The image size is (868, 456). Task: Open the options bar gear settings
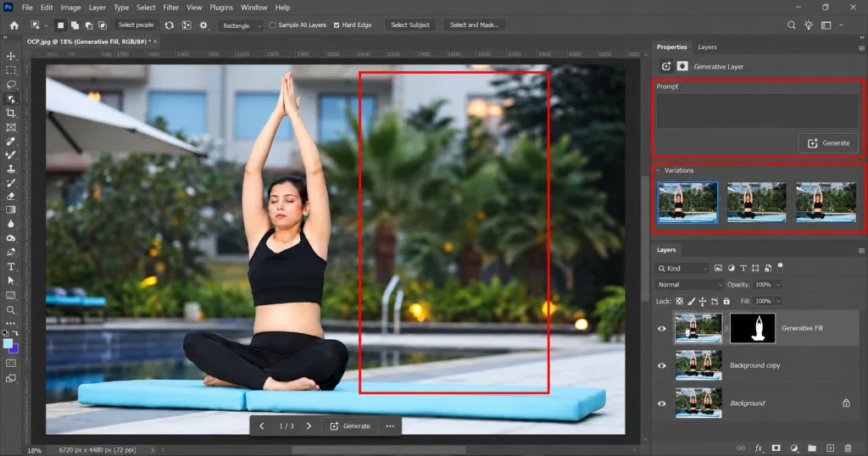(x=203, y=25)
